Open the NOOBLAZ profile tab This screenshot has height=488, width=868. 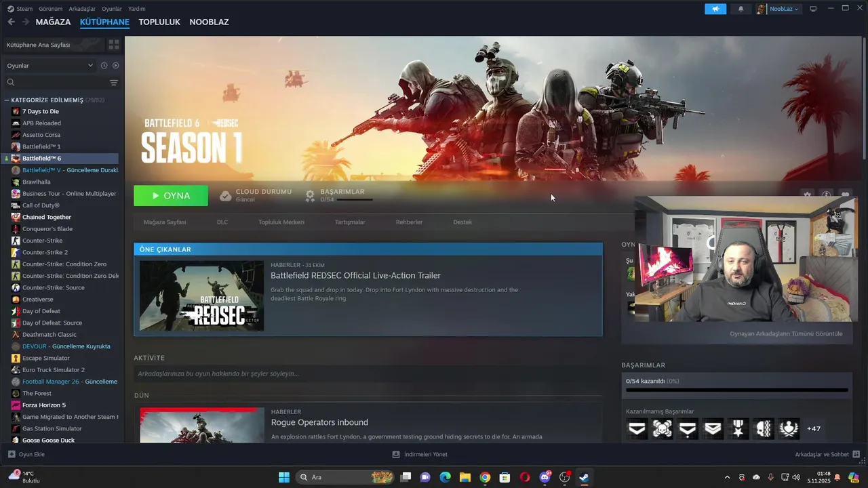tap(209, 22)
